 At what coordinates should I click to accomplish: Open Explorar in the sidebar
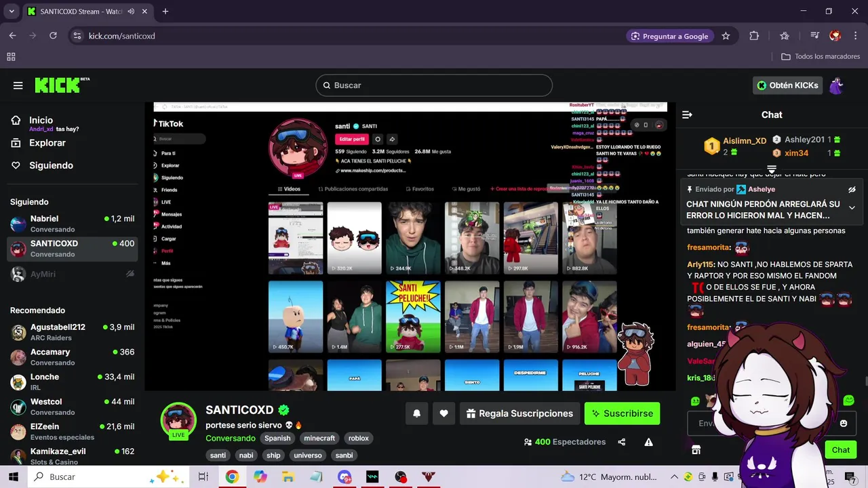pyautogui.click(x=47, y=143)
